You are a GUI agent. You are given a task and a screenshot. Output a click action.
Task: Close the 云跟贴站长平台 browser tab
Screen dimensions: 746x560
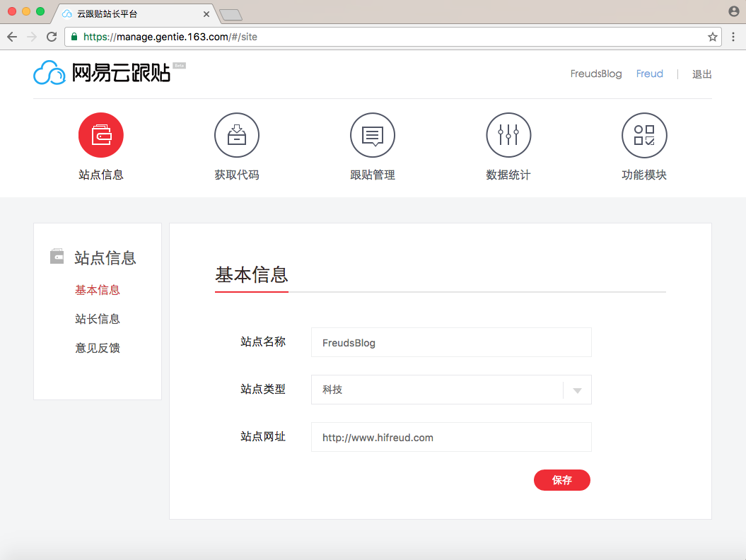[206, 13]
